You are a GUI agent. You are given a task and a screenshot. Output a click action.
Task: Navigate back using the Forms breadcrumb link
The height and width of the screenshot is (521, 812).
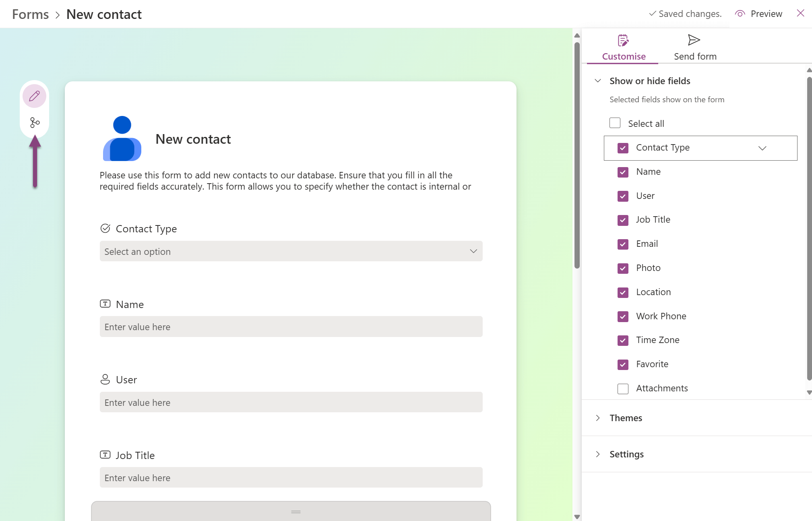tap(30, 14)
